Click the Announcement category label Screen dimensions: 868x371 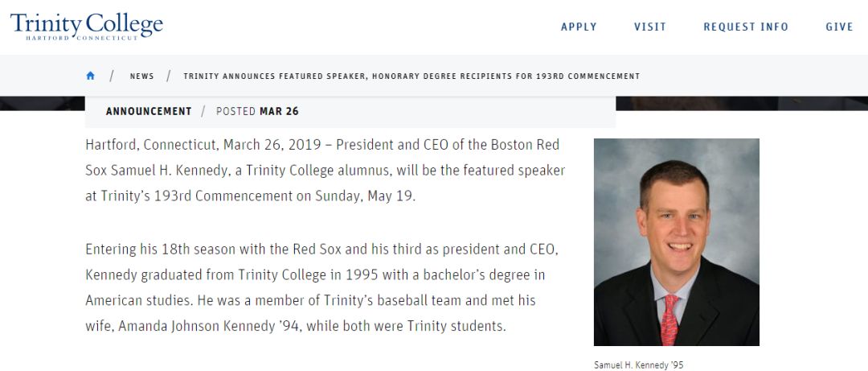tap(149, 111)
